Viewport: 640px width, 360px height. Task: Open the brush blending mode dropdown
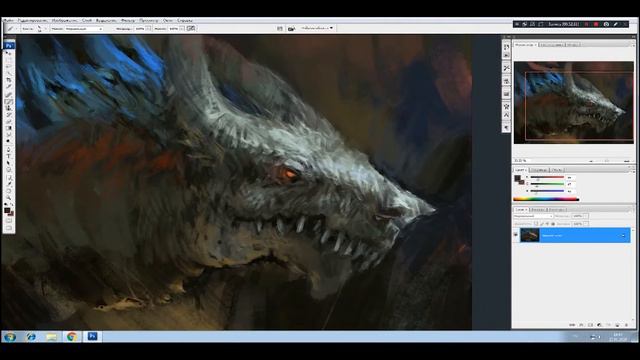84,29
